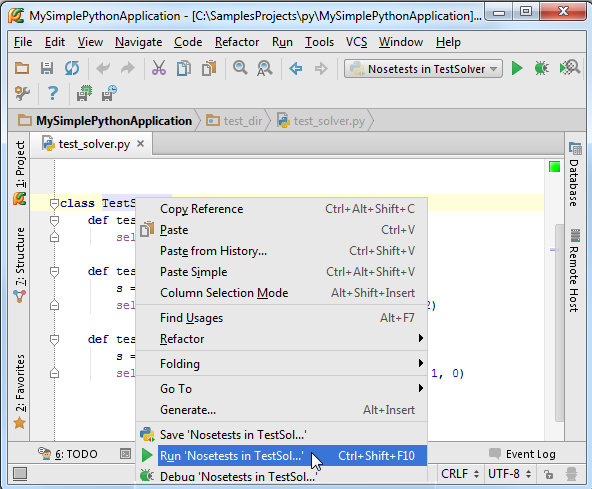Click the green Run button in the toolbar
The height and width of the screenshot is (489, 592).
point(517,69)
